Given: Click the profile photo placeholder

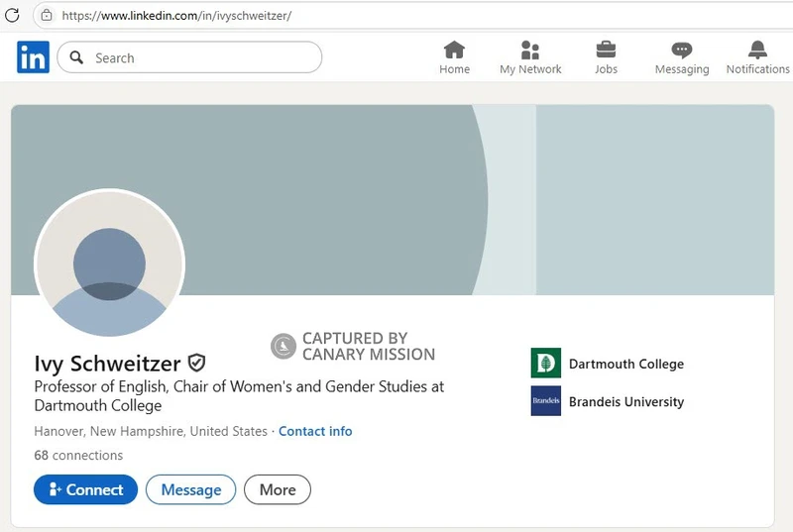Looking at the screenshot, I should click(109, 264).
